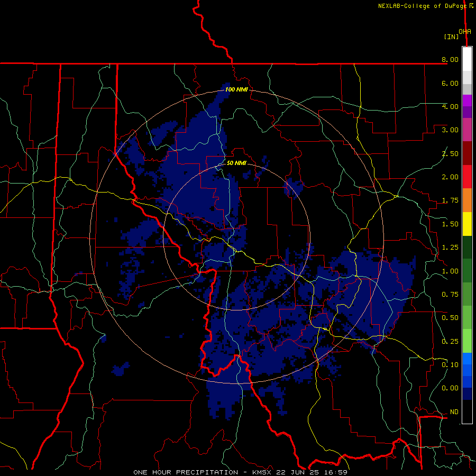This screenshot has width=476, height=476.
Task: Select the black ND legend swatch
Action: click(467, 412)
